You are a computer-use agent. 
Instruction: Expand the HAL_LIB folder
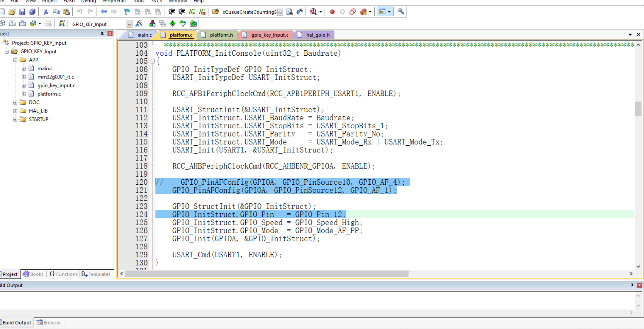pyautogui.click(x=15, y=111)
